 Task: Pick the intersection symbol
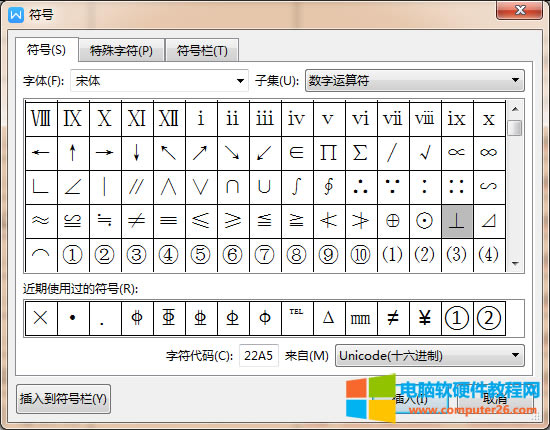[x=233, y=187]
